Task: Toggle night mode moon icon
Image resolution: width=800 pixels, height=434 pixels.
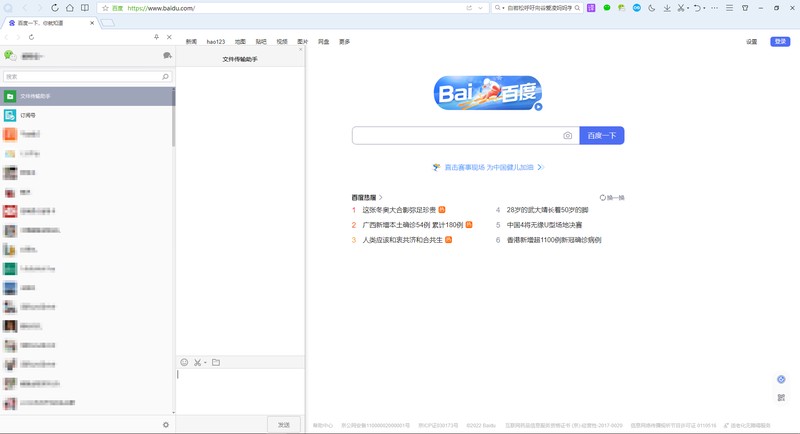Action: pos(651,8)
